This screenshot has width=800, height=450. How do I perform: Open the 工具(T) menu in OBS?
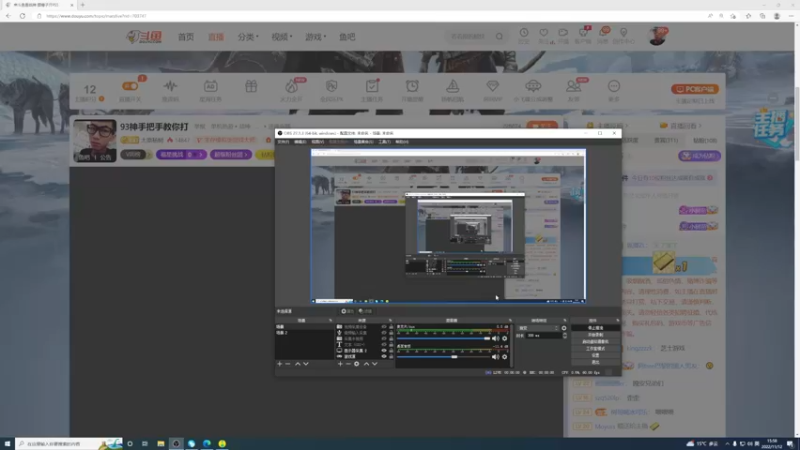point(385,142)
